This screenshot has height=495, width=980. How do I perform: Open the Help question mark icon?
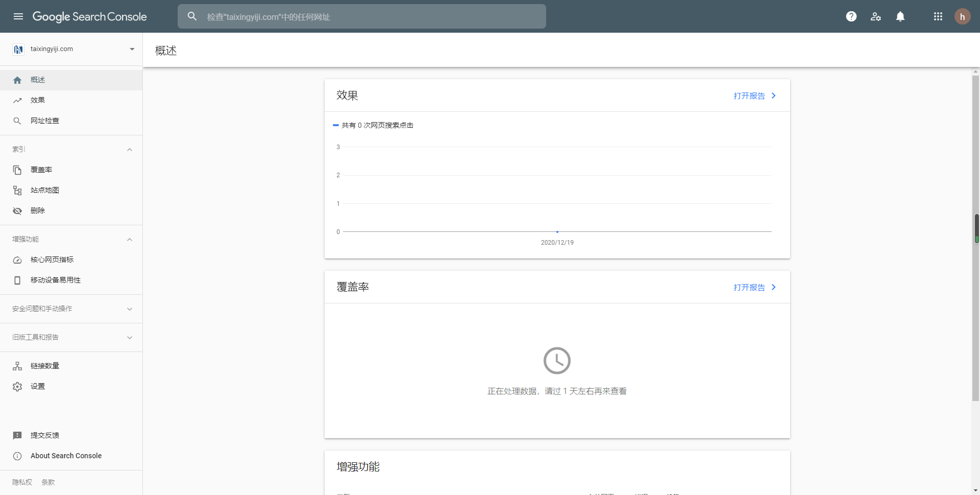pos(851,16)
